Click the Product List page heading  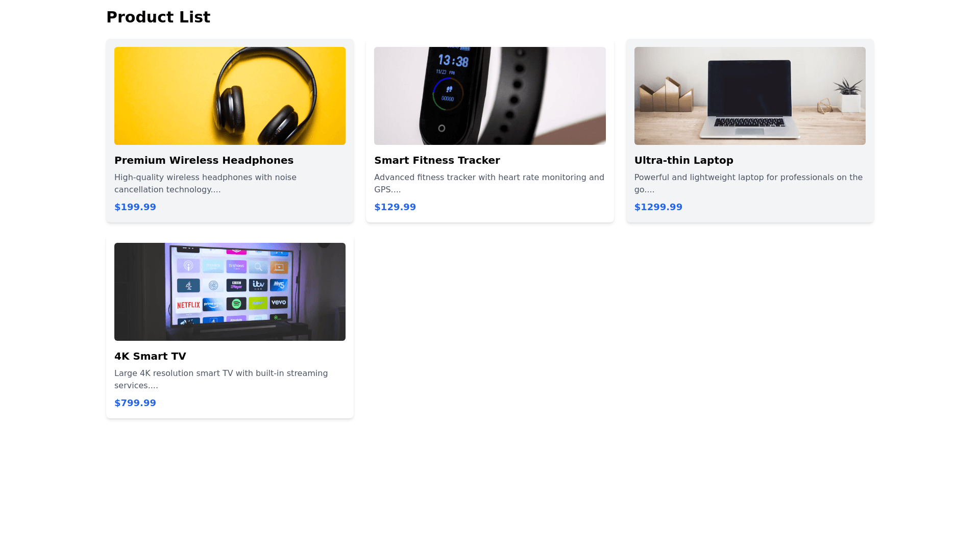pos(158,17)
